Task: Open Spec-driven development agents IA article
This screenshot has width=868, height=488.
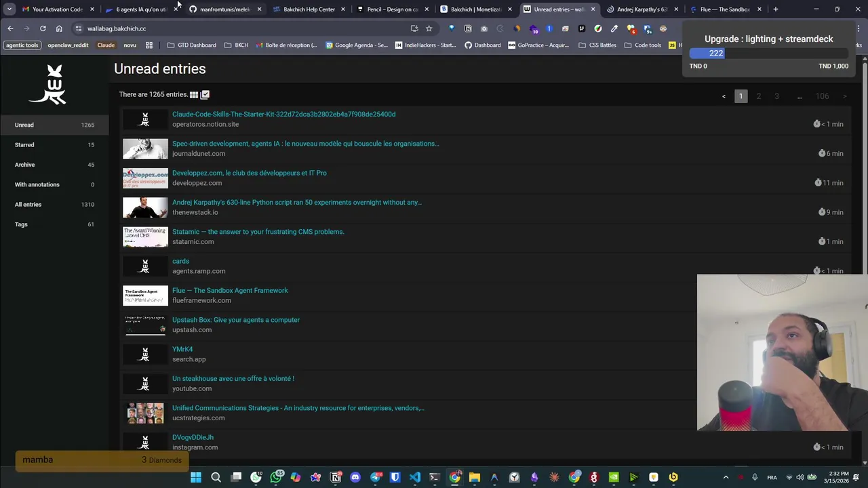Action: [305, 144]
